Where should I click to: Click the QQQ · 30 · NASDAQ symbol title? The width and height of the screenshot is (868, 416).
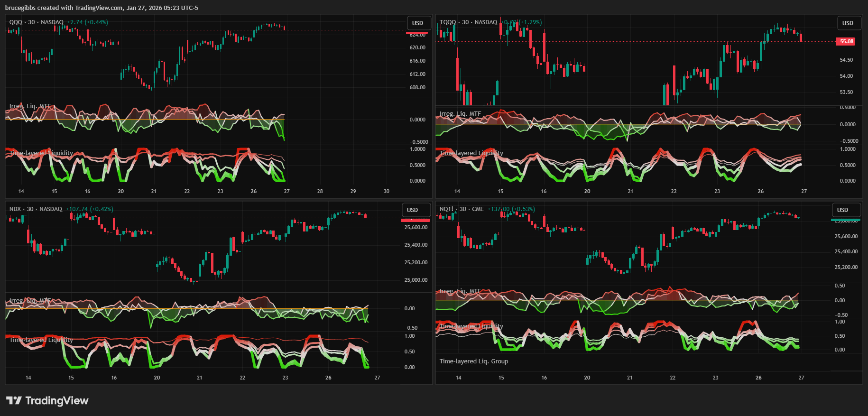click(36, 22)
